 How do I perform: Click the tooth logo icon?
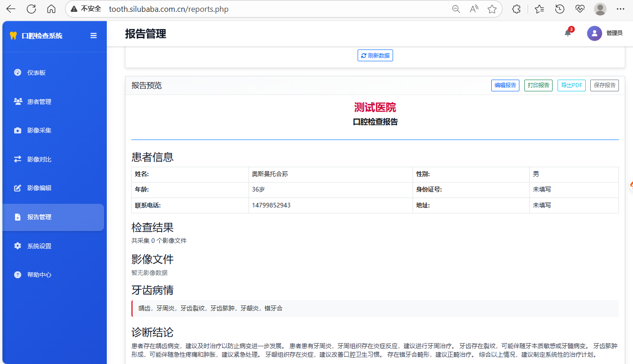point(13,36)
